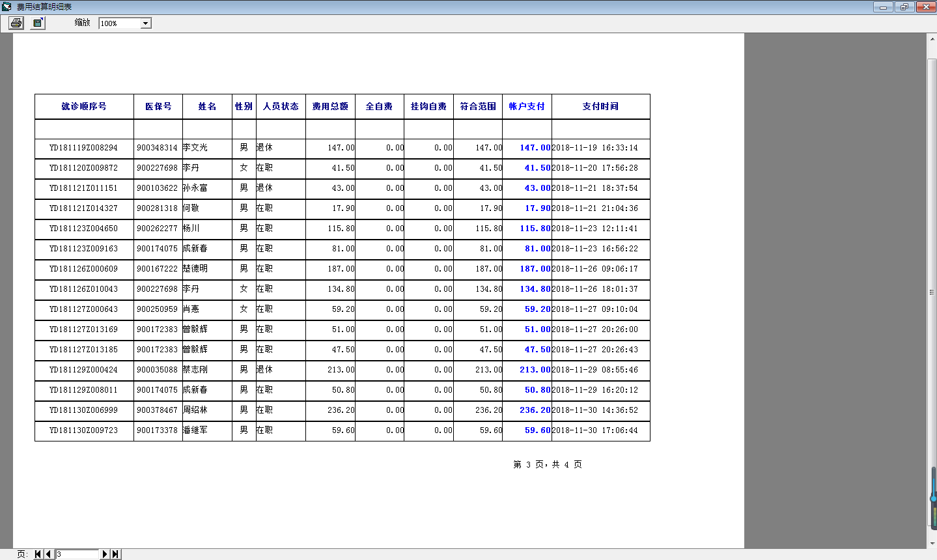Click the printer icon in toolbar
This screenshot has width=937, height=560.
(16, 23)
